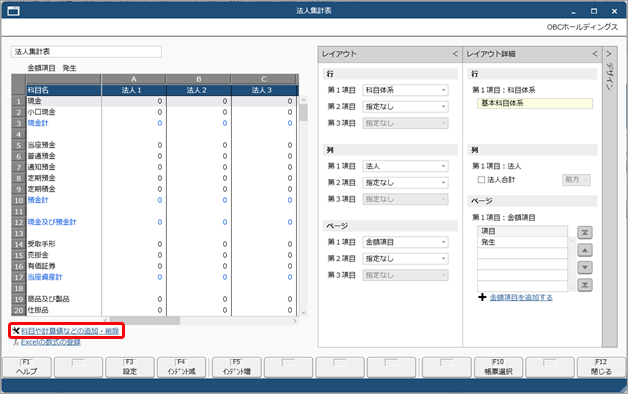Click the plus icon to add amount item
This screenshot has width=628, height=394.
point(482,297)
